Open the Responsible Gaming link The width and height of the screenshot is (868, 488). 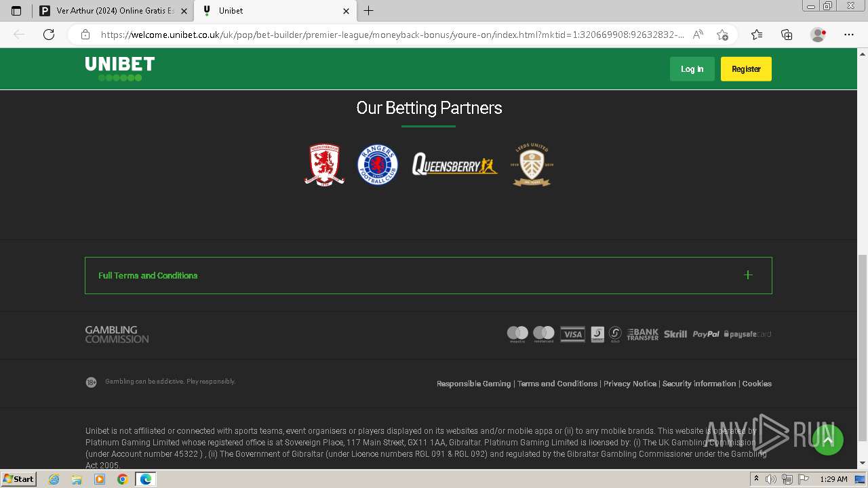tap(473, 384)
